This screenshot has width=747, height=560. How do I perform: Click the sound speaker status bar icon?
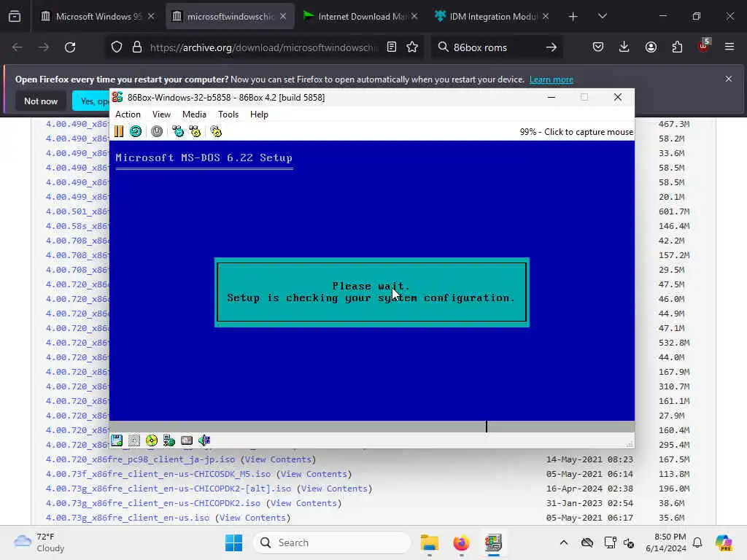tap(204, 440)
